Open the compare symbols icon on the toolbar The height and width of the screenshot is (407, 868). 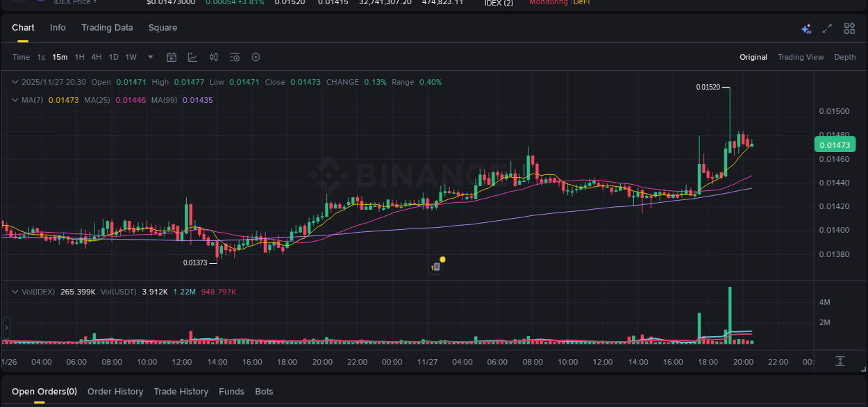[214, 57]
